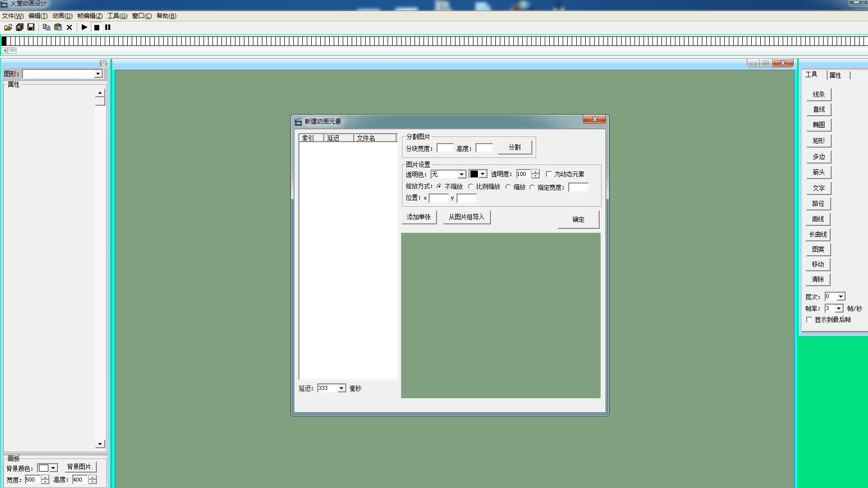Open the 背景颜色 color dropdown
This screenshot has height=488, width=868.
point(48,468)
